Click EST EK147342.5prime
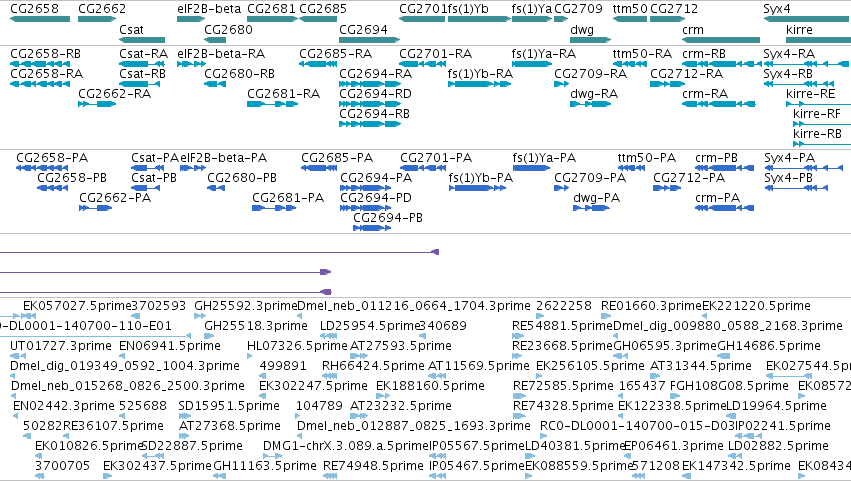This screenshot has height=481, width=851. point(736,466)
